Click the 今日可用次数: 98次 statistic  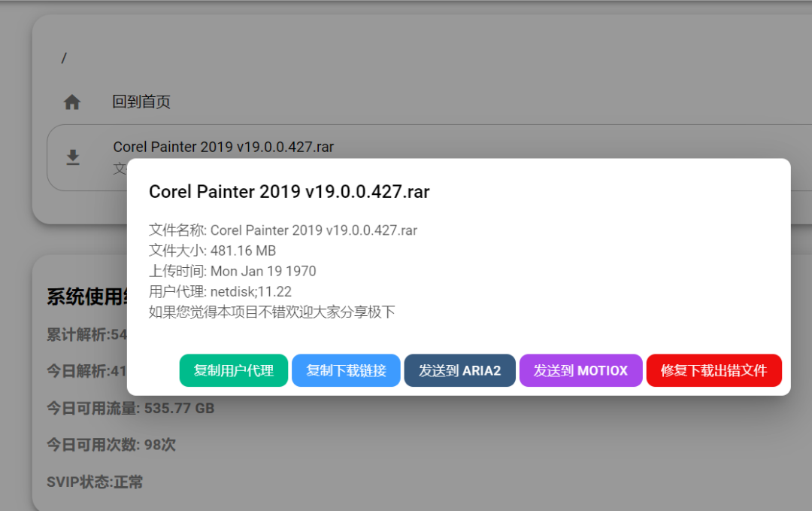(x=111, y=445)
